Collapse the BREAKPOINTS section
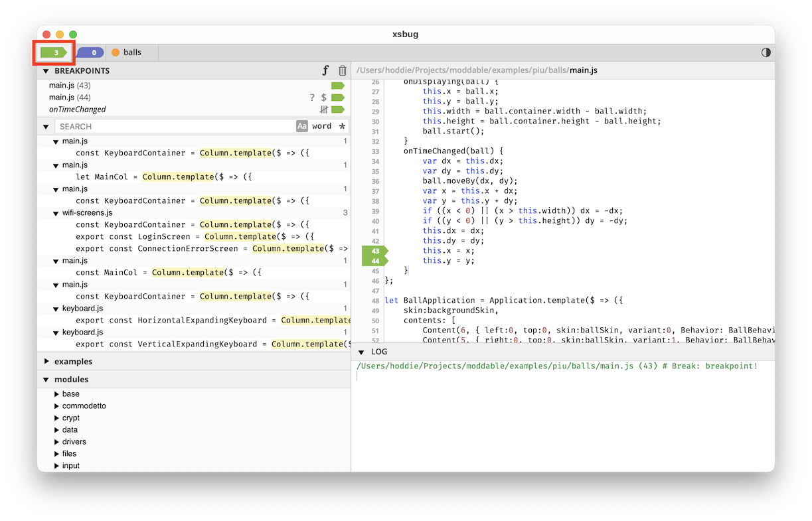 coord(46,70)
